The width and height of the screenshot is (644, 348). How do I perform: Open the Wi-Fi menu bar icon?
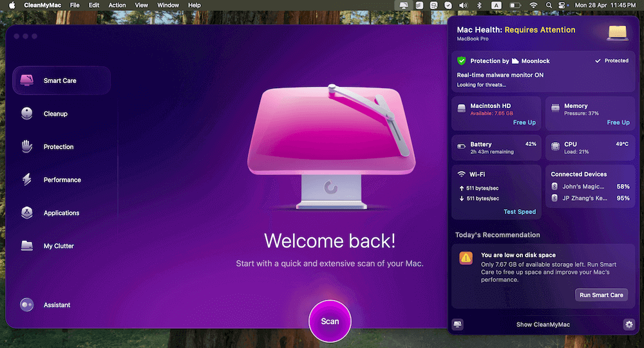point(533,5)
